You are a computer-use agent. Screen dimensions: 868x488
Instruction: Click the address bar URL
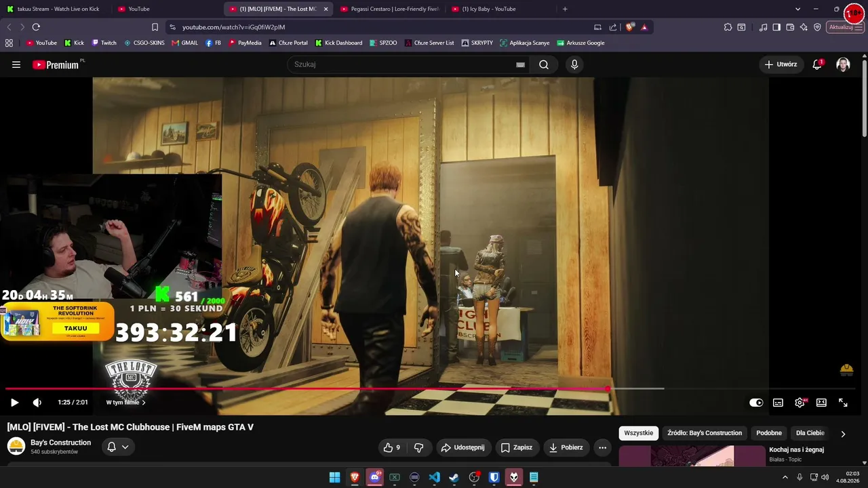(x=233, y=27)
